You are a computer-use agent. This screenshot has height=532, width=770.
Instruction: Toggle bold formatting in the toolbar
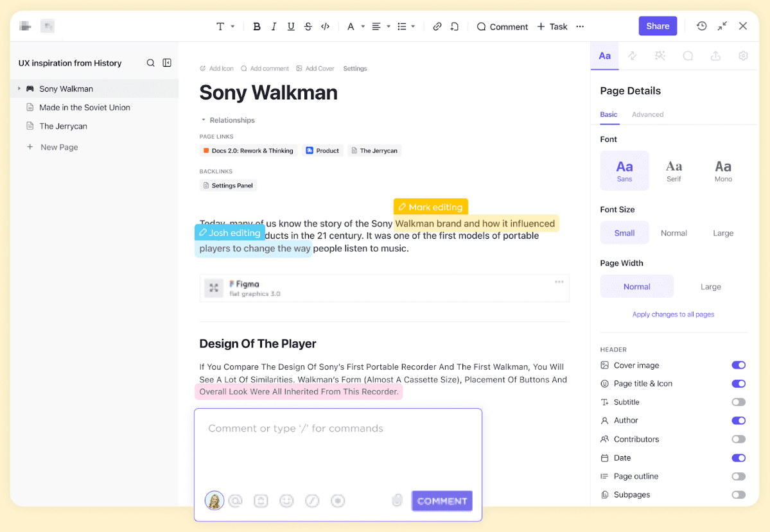tap(257, 26)
